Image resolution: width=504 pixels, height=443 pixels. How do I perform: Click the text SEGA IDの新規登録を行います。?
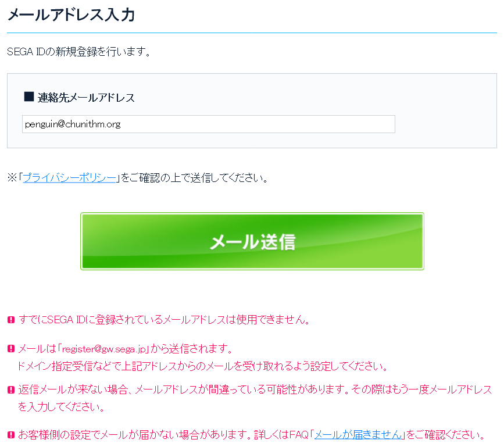coord(79,51)
